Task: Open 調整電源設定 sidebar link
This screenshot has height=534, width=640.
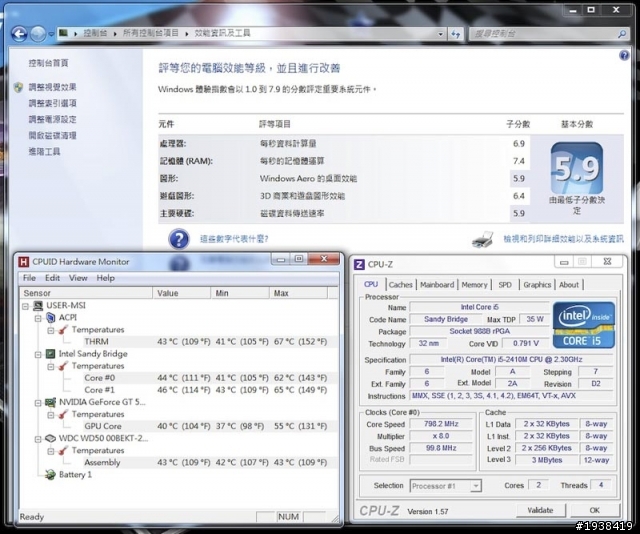Action: 52,119
